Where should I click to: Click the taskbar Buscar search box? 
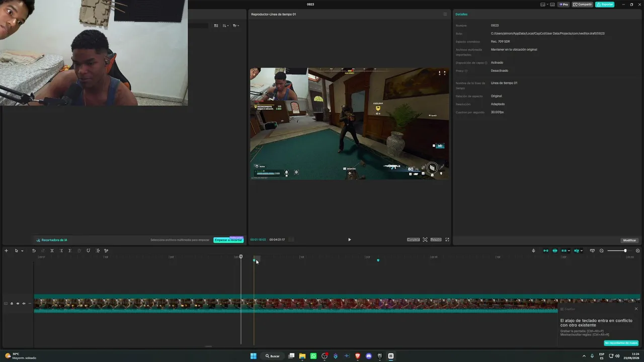[x=273, y=356]
